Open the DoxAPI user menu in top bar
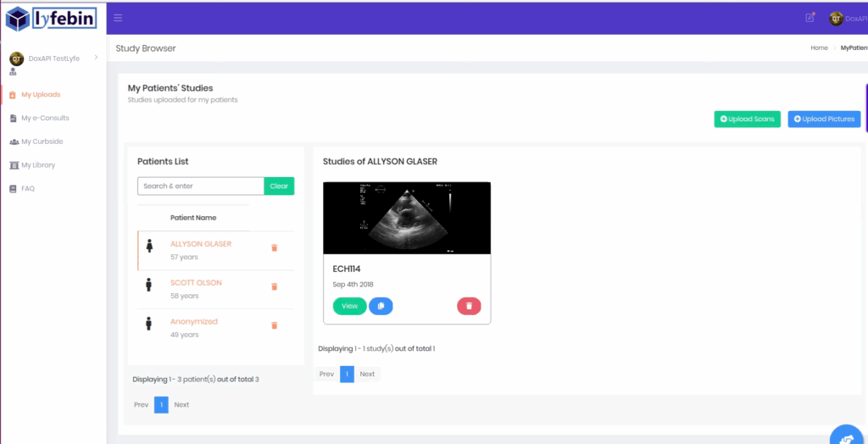Viewport: 868px width, 444px height. click(x=846, y=19)
